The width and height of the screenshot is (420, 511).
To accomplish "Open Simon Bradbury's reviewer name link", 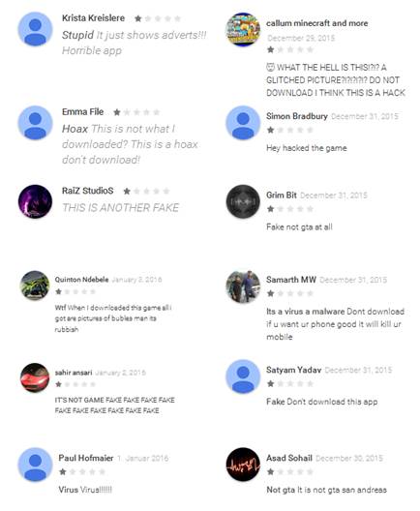I will pos(297,116).
